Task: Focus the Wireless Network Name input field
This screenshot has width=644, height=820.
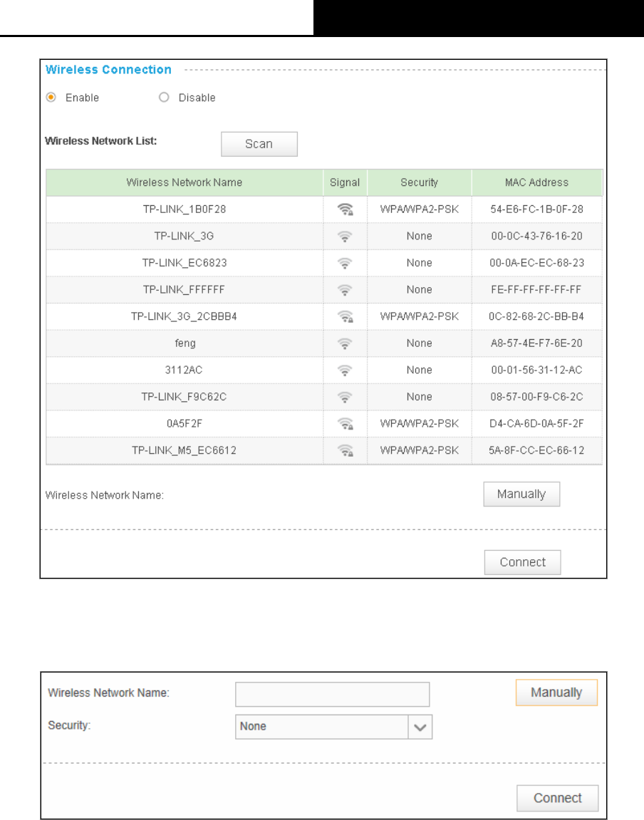Action: (333, 694)
